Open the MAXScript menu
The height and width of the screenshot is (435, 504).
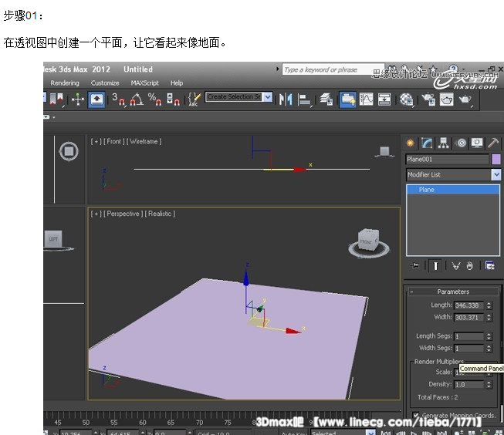144,83
